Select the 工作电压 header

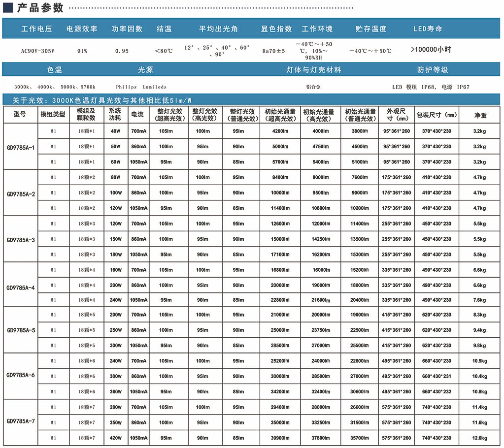36,29
